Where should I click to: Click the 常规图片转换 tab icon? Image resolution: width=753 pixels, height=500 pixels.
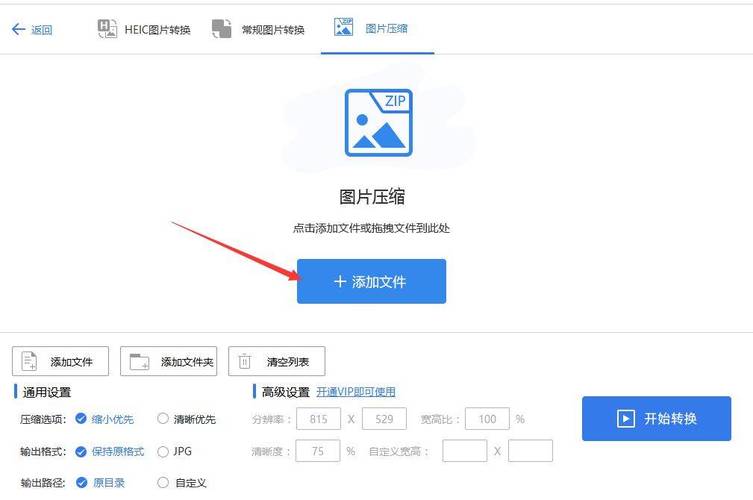(x=221, y=29)
